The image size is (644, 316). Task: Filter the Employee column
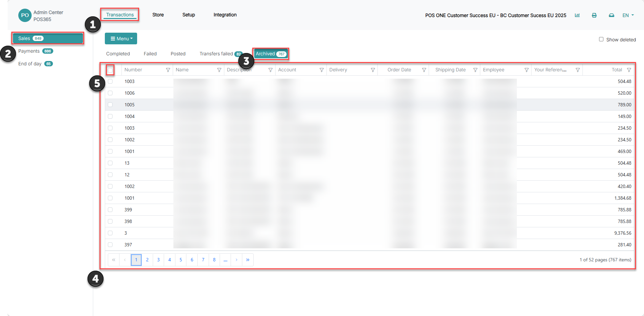click(x=527, y=70)
